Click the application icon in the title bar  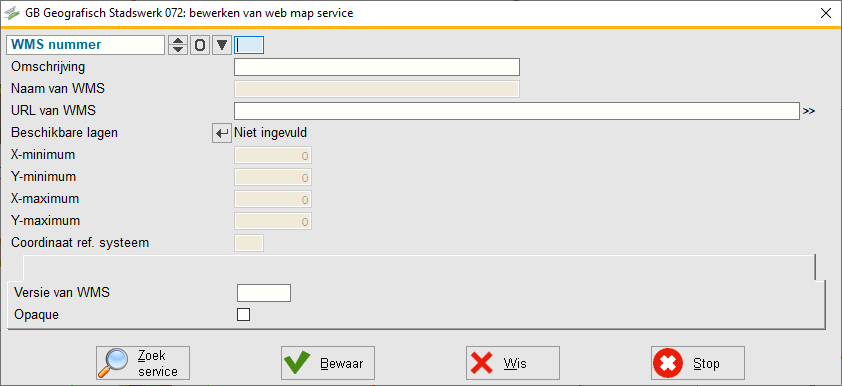[x=12, y=13]
